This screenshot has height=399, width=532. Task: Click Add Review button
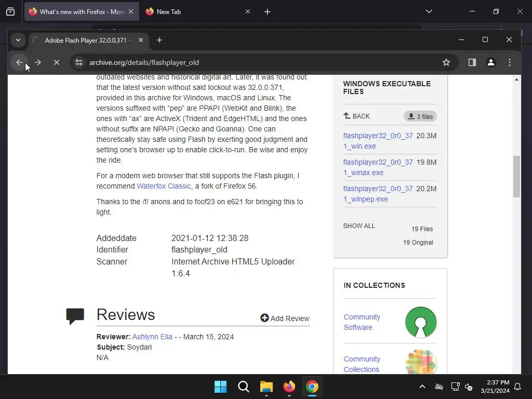[x=285, y=318]
